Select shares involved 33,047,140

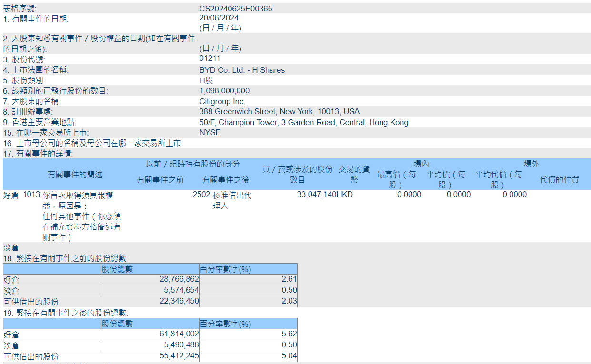pyautogui.click(x=317, y=195)
